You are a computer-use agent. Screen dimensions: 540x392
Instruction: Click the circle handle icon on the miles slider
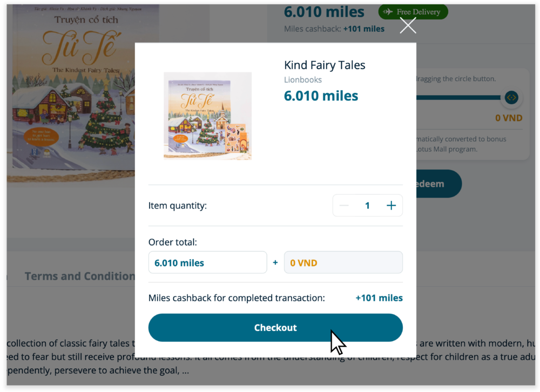point(511,98)
